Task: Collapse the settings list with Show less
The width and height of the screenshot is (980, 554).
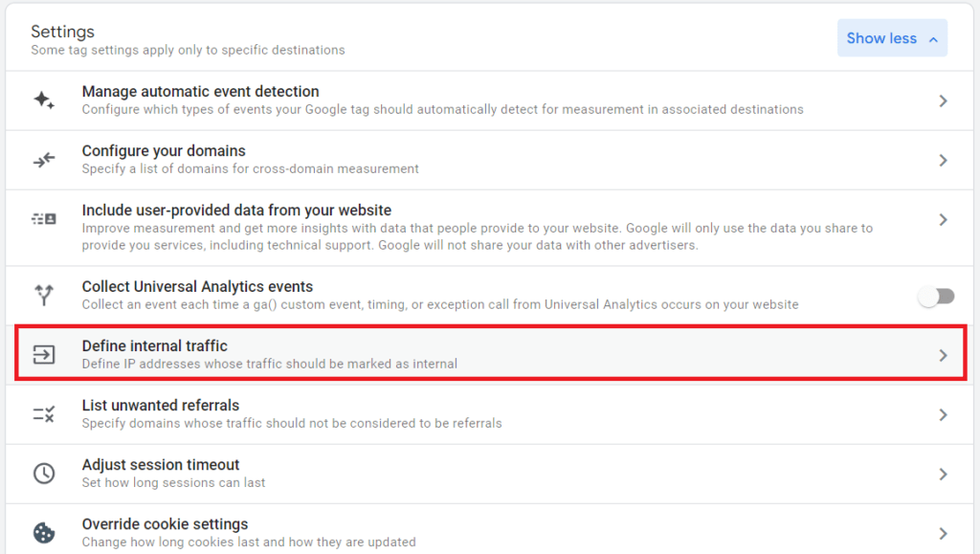Action: click(892, 37)
